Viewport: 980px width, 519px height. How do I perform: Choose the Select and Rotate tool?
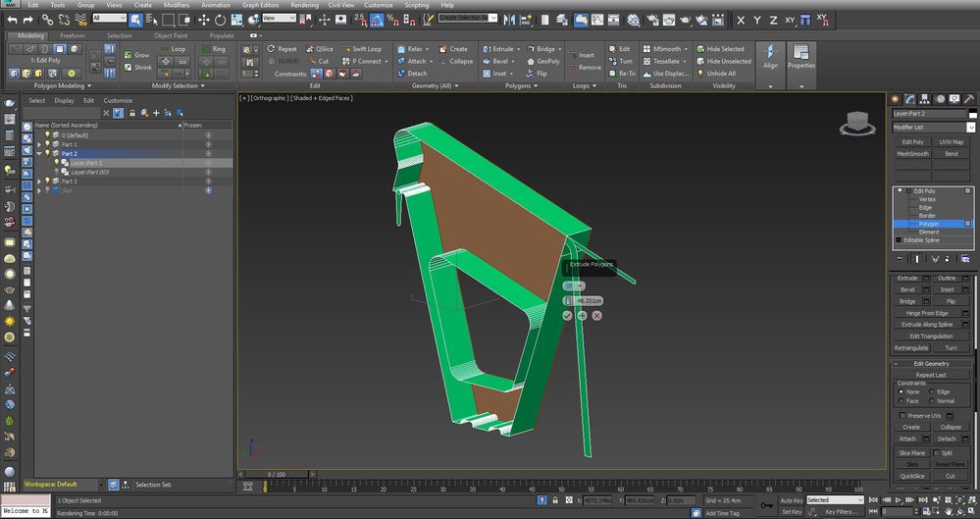tap(220, 20)
